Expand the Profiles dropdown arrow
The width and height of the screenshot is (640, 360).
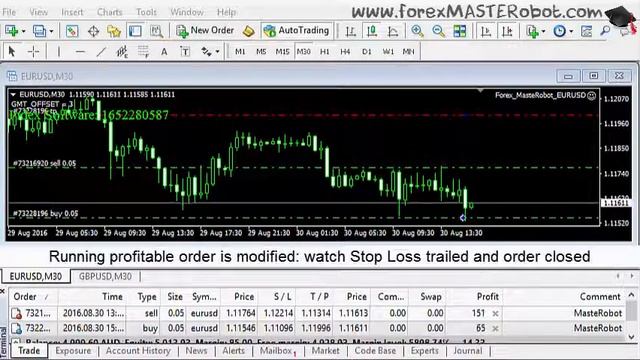(x=51, y=31)
